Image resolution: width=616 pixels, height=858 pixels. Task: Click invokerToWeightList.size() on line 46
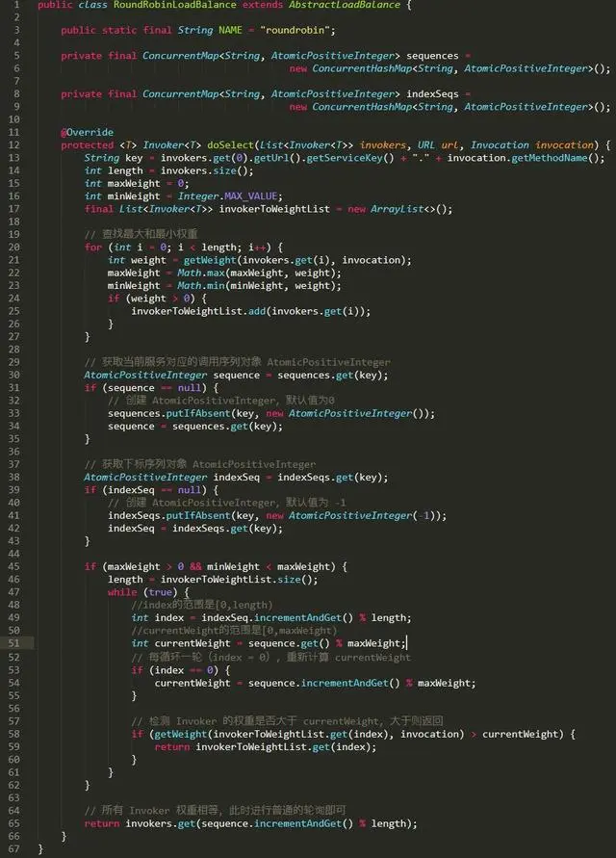236,580
